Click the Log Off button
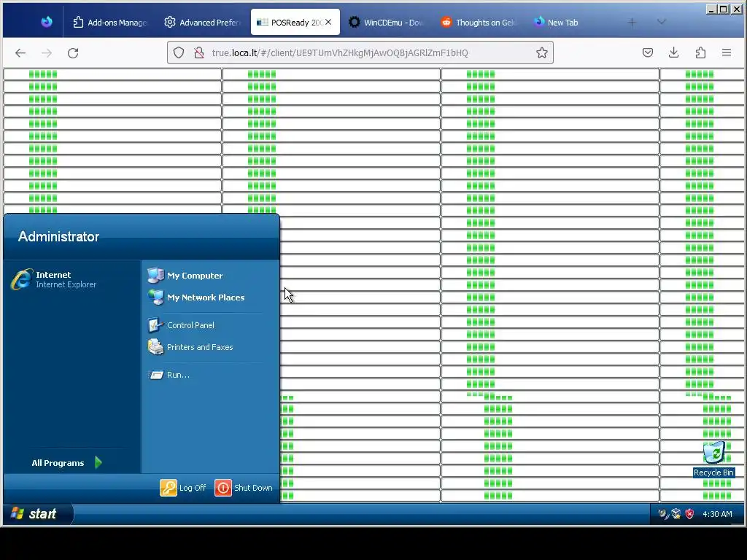The image size is (747, 560). (x=183, y=488)
